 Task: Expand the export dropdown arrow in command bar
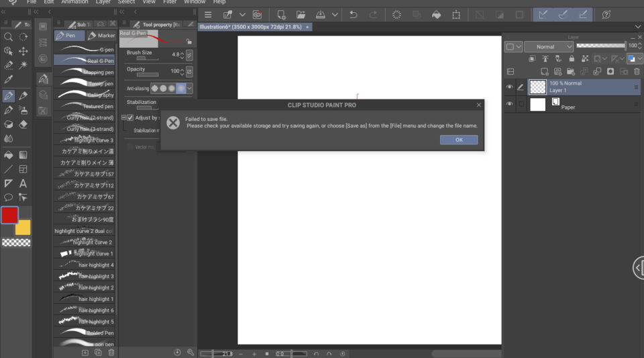click(x=335, y=15)
